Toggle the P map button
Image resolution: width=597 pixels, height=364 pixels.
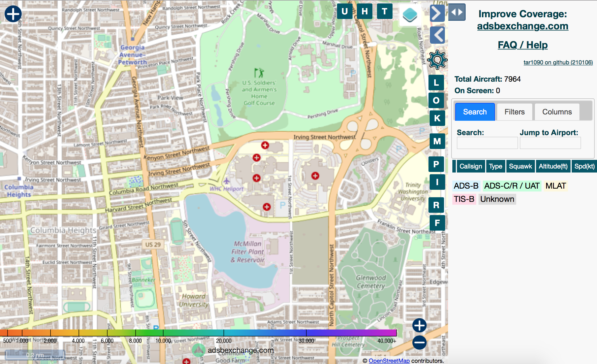click(436, 164)
